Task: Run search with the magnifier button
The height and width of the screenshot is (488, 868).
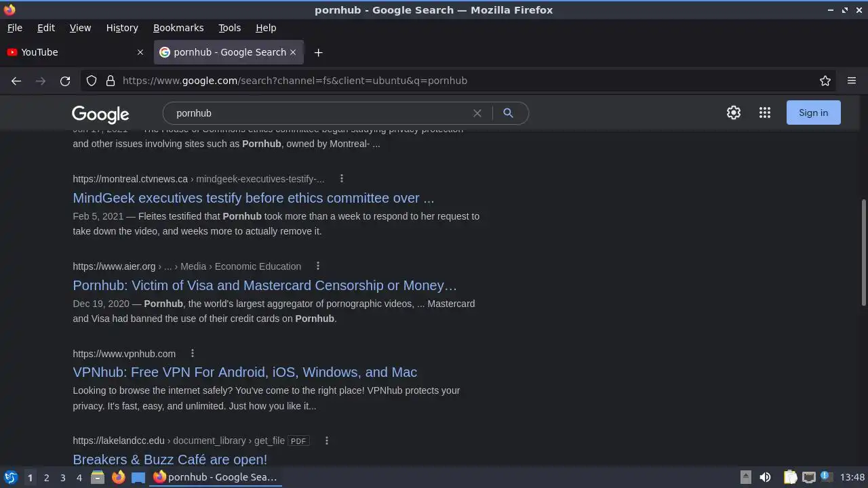Action: click(508, 113)
